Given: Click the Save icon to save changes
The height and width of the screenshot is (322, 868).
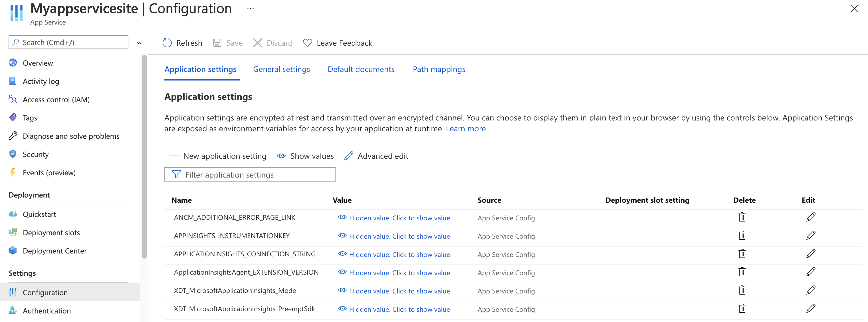Looking at the screenshot, I should click(218, 43).
